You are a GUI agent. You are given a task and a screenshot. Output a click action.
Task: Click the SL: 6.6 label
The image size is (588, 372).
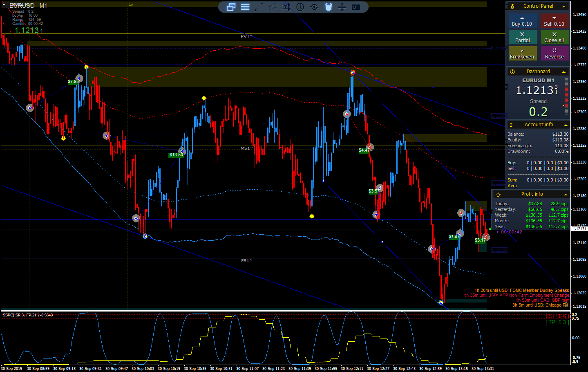pos(557,316)
